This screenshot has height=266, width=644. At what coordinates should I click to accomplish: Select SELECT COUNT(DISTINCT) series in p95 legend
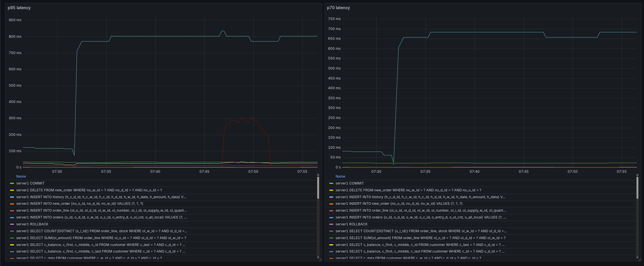pos(102,231)
